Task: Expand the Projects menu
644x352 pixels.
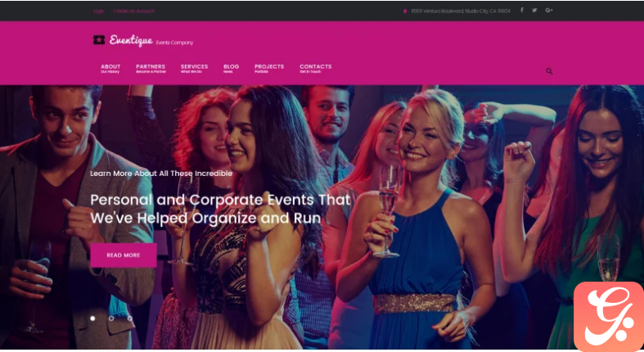Action: (269, 68)
